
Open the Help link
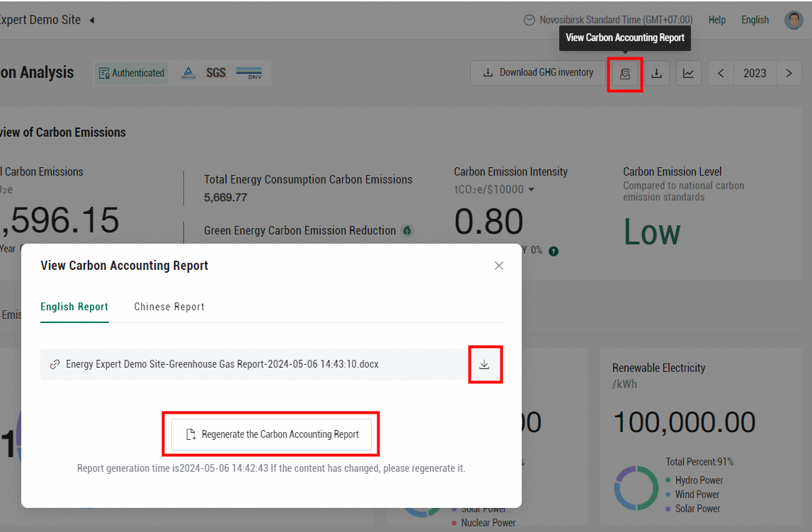(716, 21)
